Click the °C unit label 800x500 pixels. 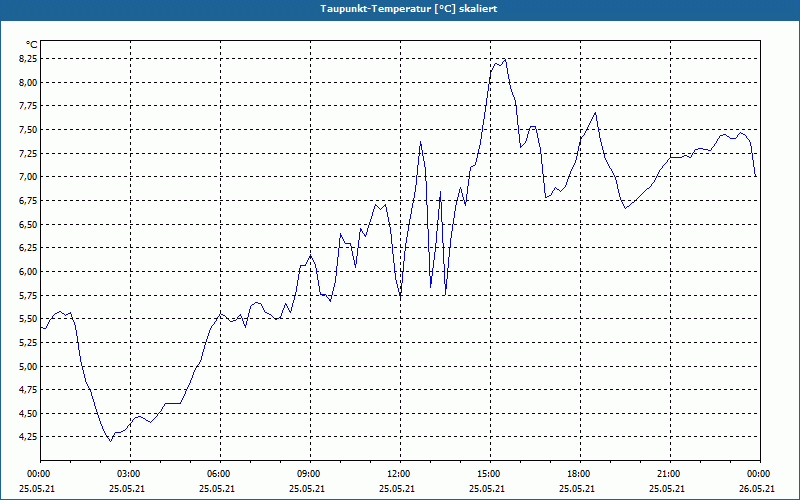pyautogui.click(x=31, y=45)
